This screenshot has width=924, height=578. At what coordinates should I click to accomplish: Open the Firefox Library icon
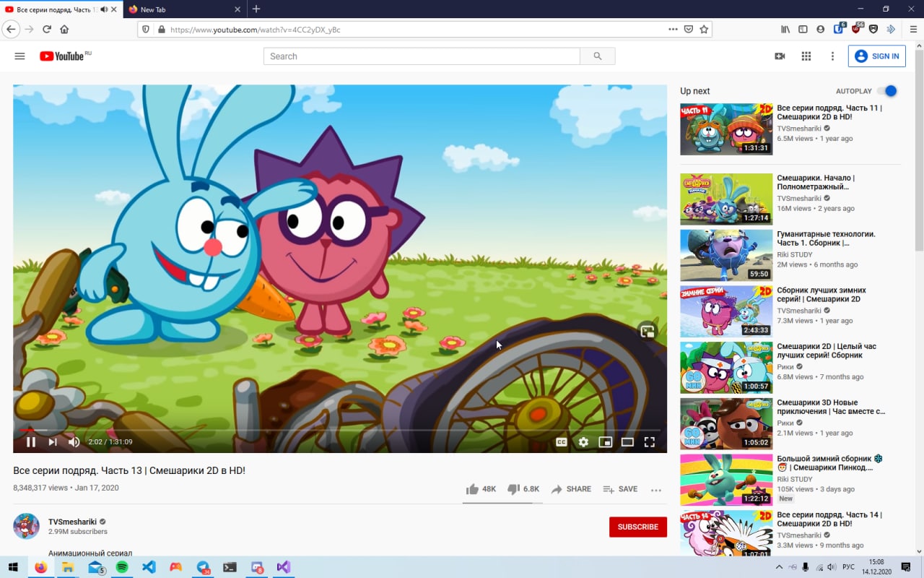click(785, 30)
